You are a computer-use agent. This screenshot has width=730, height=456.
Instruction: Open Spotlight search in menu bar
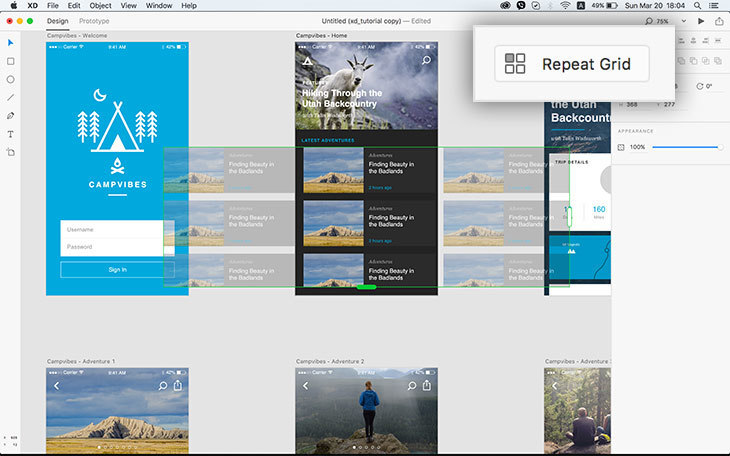697,6
